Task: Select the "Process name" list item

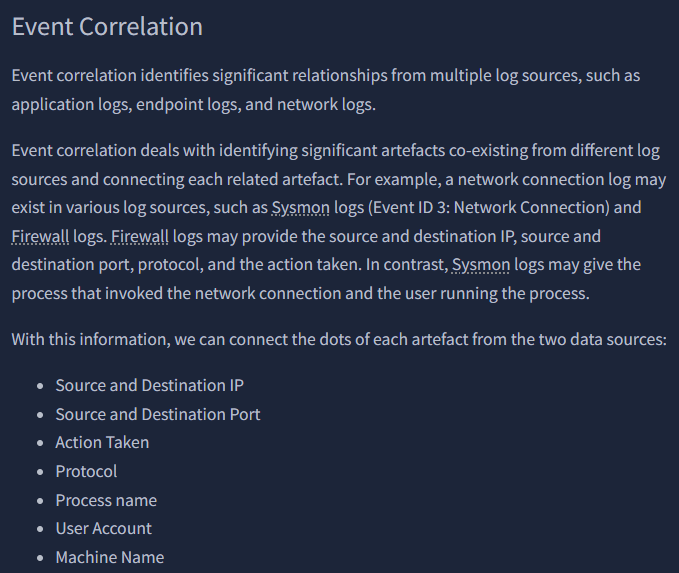Action: [x=106, y=500]
